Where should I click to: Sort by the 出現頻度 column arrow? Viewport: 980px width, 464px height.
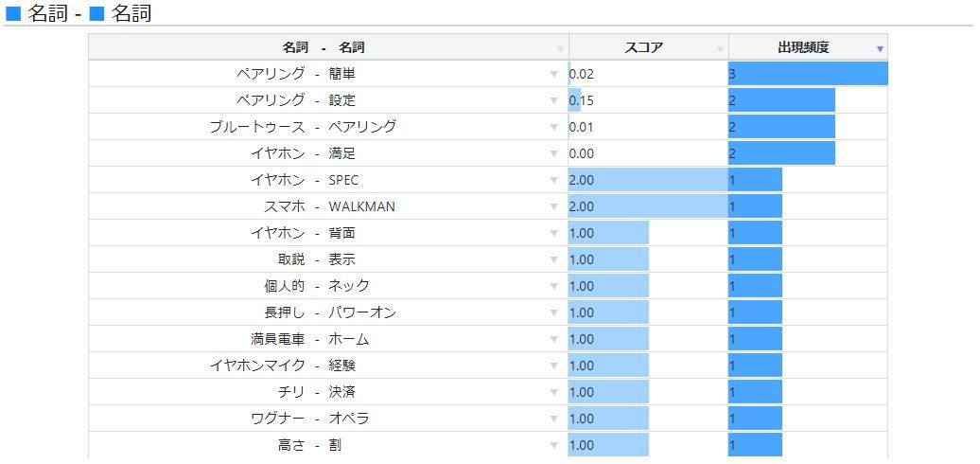pos(880,49)
